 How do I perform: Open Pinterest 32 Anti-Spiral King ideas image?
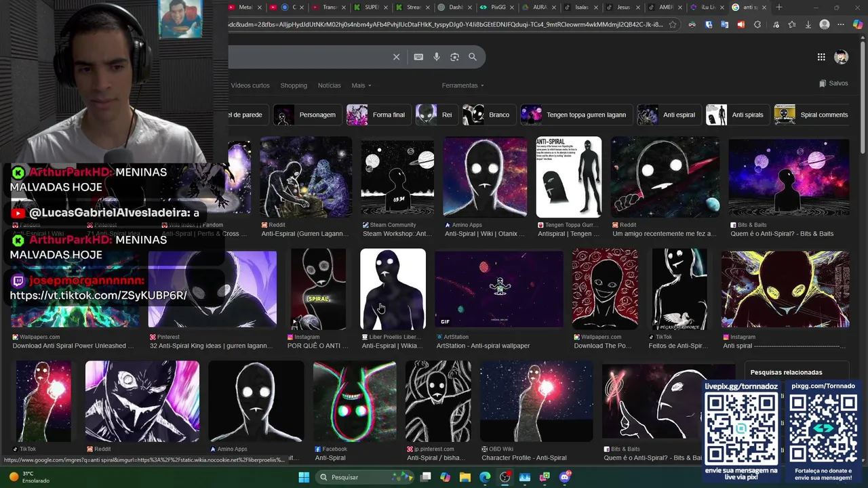tap(212, 289)
